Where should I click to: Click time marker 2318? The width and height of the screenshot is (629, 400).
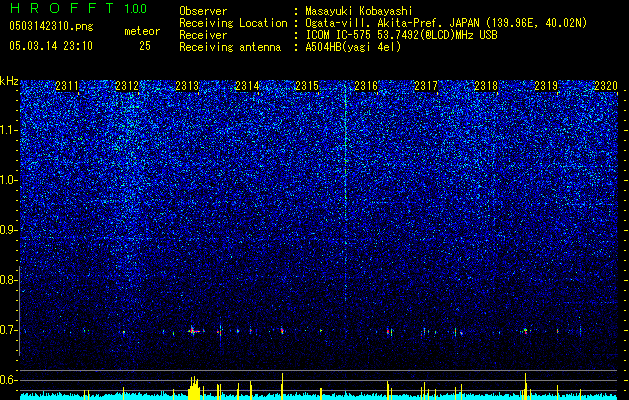(x=486, y=86)
